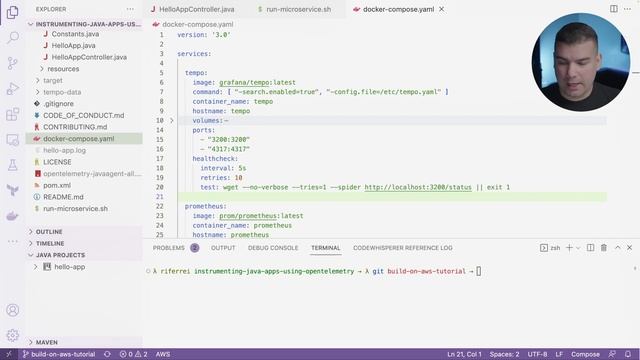Open HelloApp.java in explorer
640x360 pixels.
pos(73,46)
